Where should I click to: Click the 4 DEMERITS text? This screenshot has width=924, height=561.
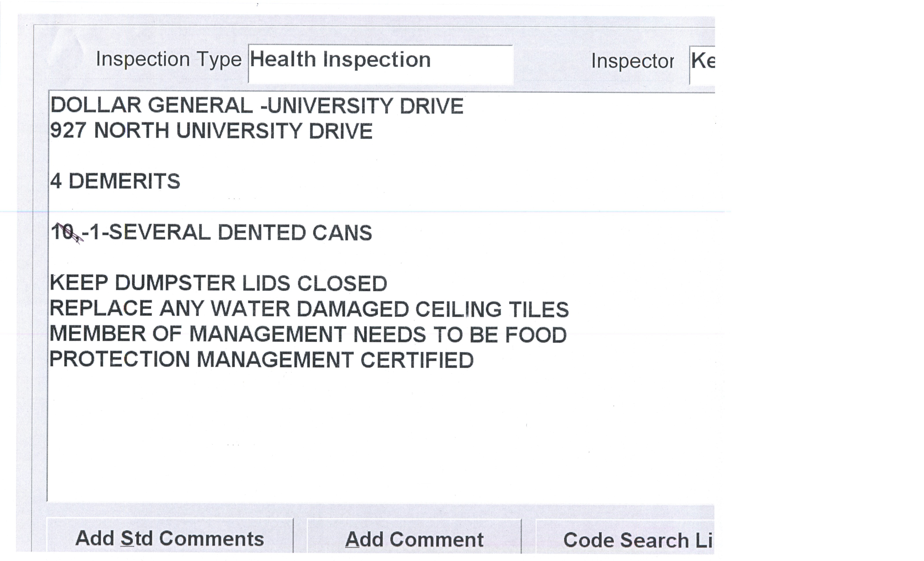tap(115, 181)
